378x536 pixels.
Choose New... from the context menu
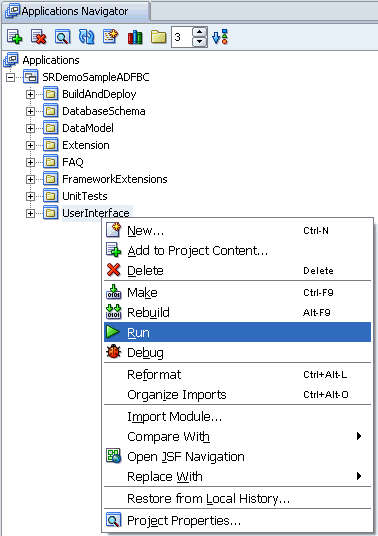coord(238,231)
